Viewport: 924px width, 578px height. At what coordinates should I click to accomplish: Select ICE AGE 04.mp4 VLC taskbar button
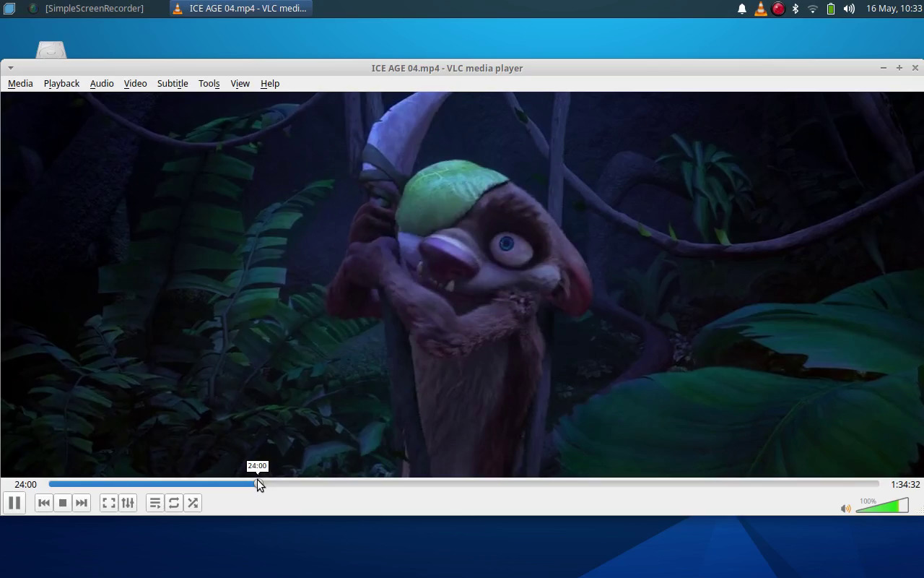click(x=240, y=9)
